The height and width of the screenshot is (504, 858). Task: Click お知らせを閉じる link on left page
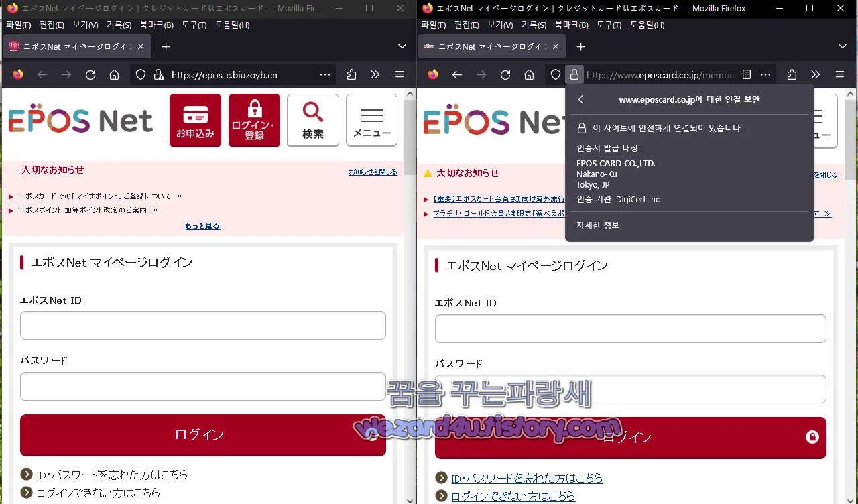[x=373, y=172]
